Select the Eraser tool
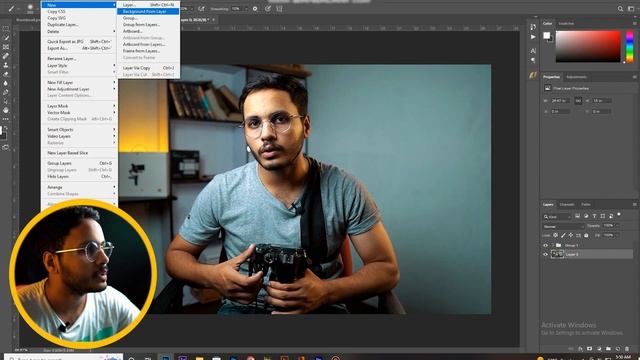640x360 pixels. click(6, 74)
